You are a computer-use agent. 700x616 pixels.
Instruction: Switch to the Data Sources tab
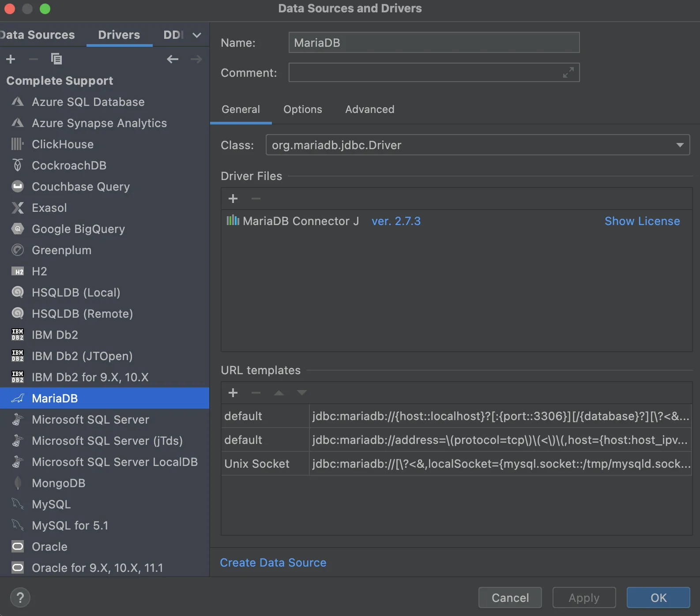pyautogui.click(x=38, y=35)
